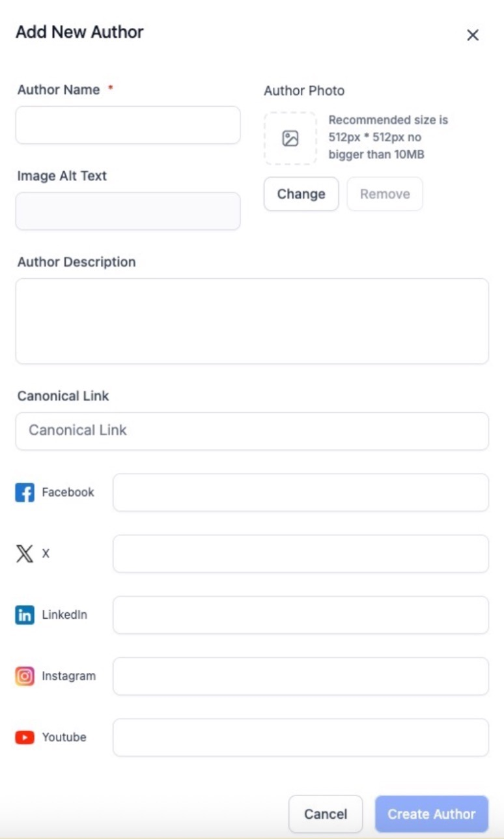Click the Create Author button
The height and width of the screenshot is (839, 504).
click(x=432, y=814)
